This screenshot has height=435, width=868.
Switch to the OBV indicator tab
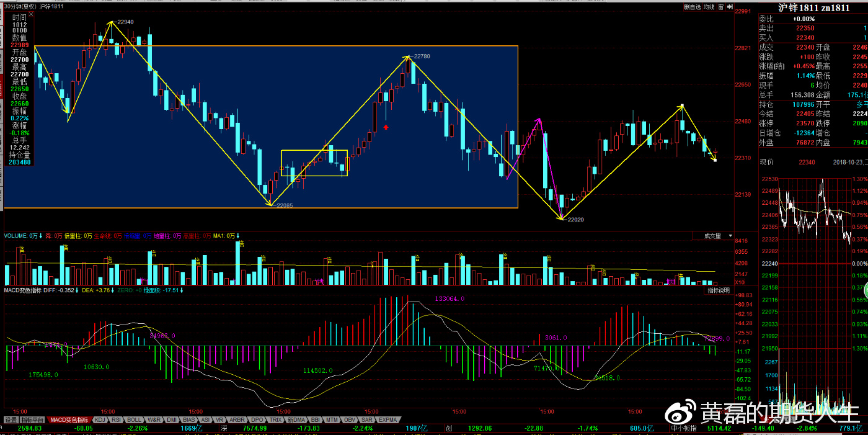tap(350, 420)
